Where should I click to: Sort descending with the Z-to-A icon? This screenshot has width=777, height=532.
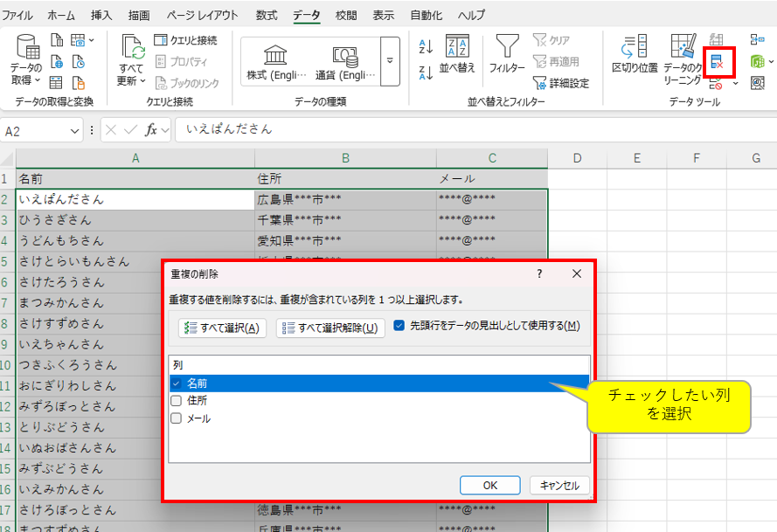[427, 72]
